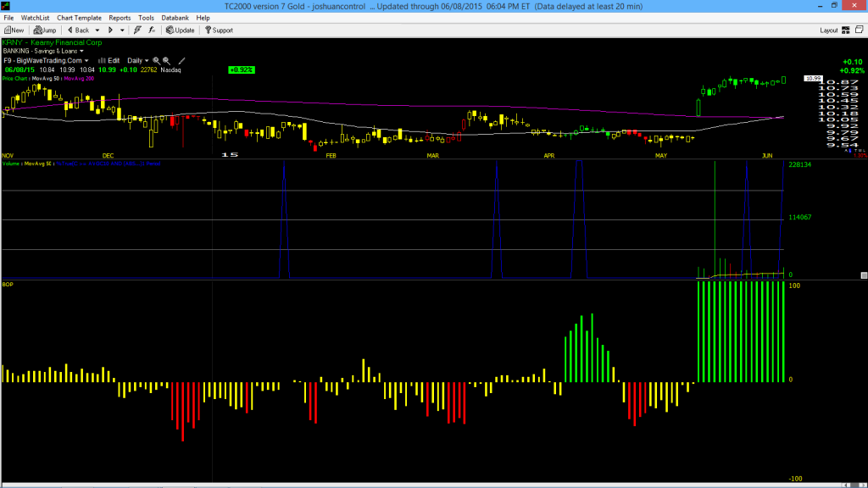Image resolution: width=868 pixels, height=488 pixels.
Task: Click the Volume indicator label
Action: click(11, 164)
